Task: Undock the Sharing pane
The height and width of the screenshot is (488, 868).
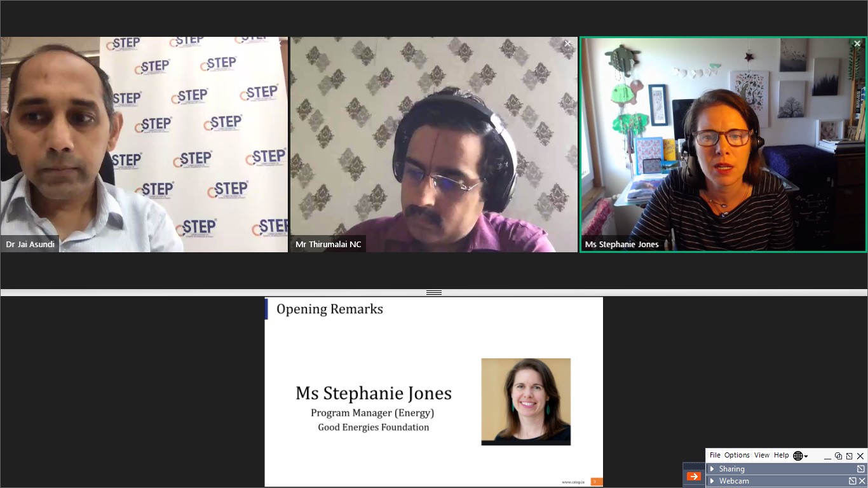Action: point(861,469)
